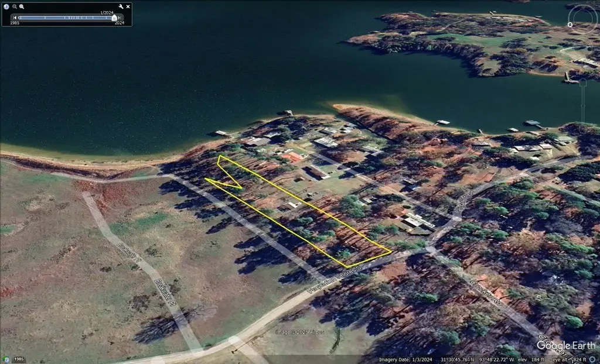Viewport: 600px width, 364px height.
Task: Click the historical imagery clock icon
Action: (6, 6)
